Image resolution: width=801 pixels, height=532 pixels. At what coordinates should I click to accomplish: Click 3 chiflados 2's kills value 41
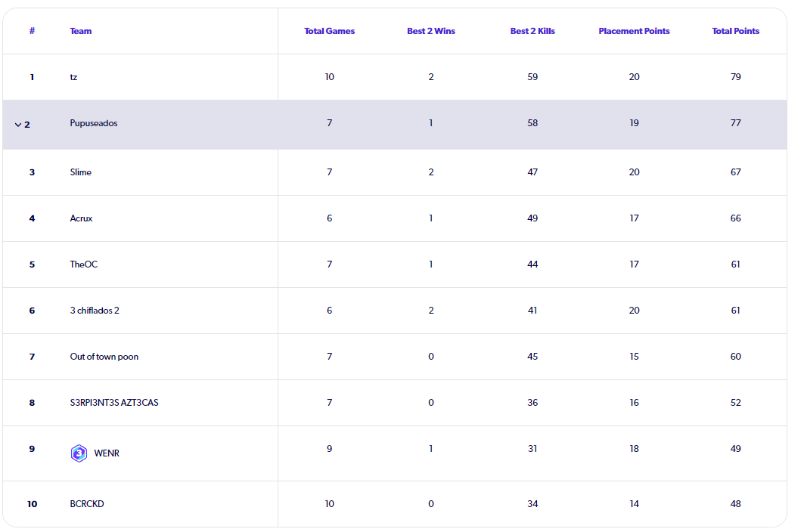532,311
